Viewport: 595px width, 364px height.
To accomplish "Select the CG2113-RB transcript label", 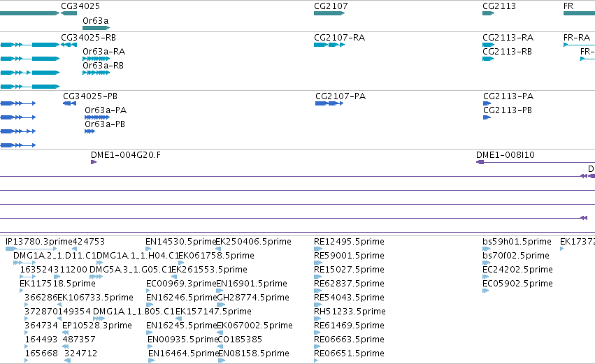I will (508, 51).
